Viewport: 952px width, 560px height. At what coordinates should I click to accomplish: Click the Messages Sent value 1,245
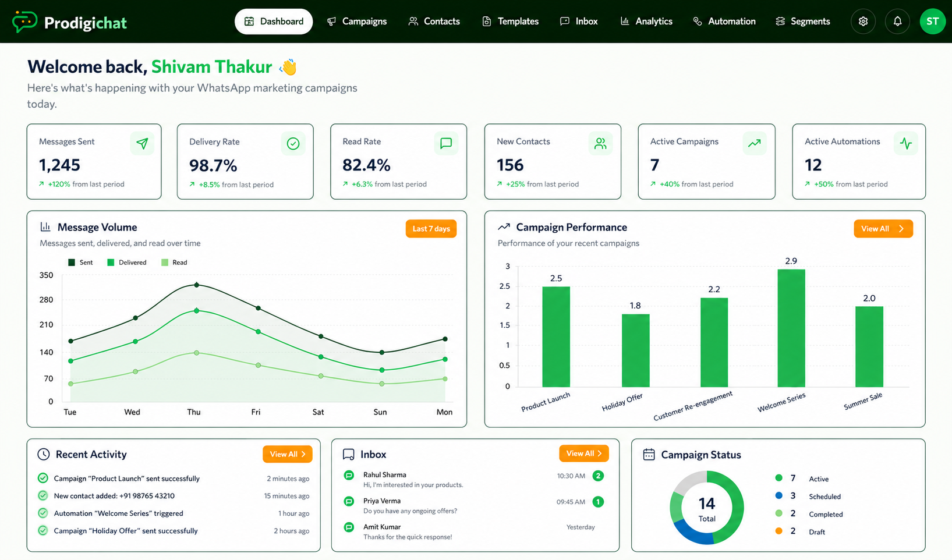point(59,165)
